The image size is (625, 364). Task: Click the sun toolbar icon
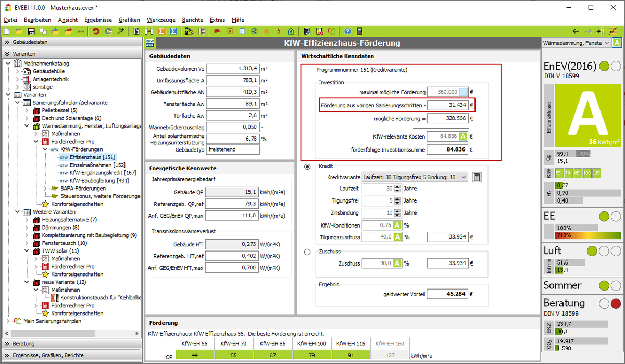[x=267, y=31]
